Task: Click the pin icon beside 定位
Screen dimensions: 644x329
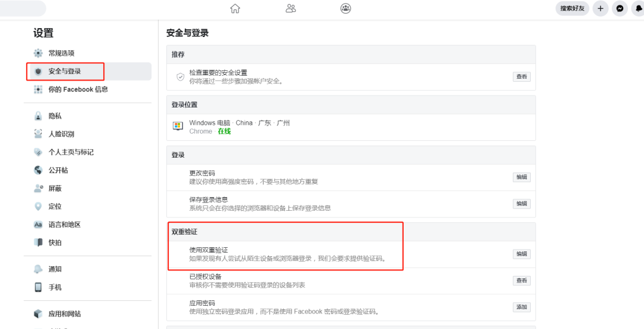Action: pos(38,207)
